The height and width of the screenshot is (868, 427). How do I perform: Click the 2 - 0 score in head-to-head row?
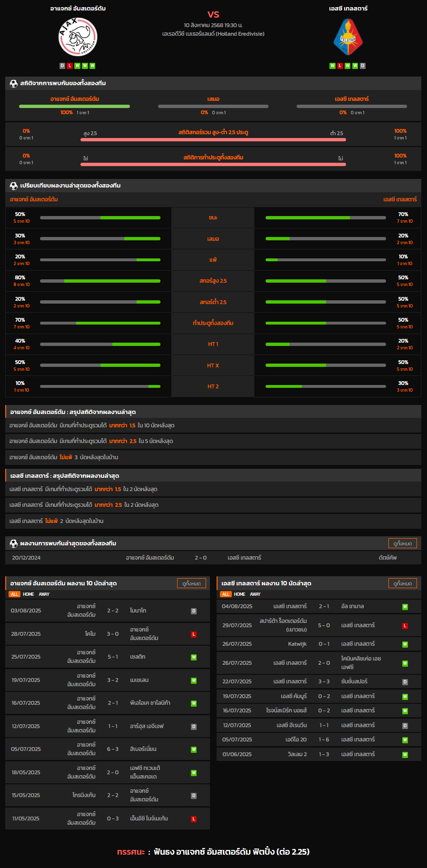pyautogui.click(x=200, y=558)
